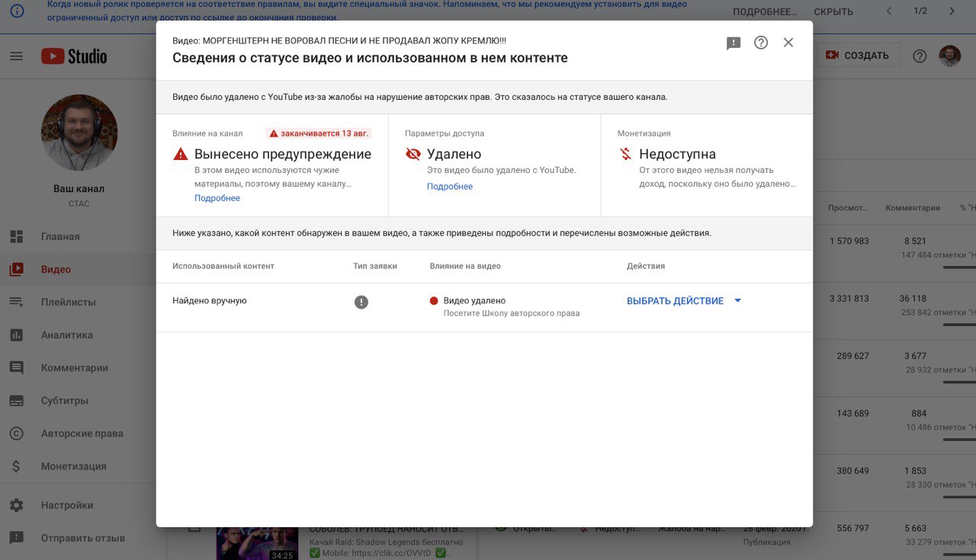Click the Настройки gear icon
Viewport: 976px width, 560px height.
point(16,504)
